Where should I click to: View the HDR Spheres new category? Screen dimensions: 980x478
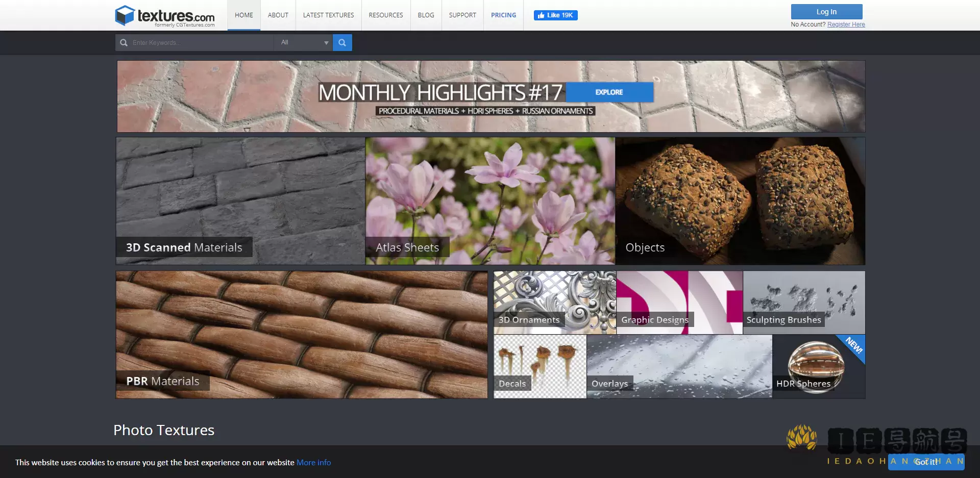(x=818, y=366)
